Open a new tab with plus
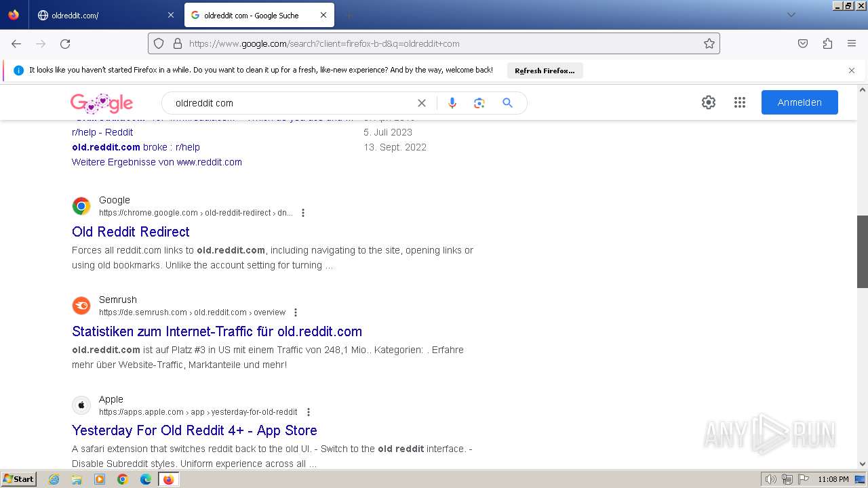 [x=349, y=15]
